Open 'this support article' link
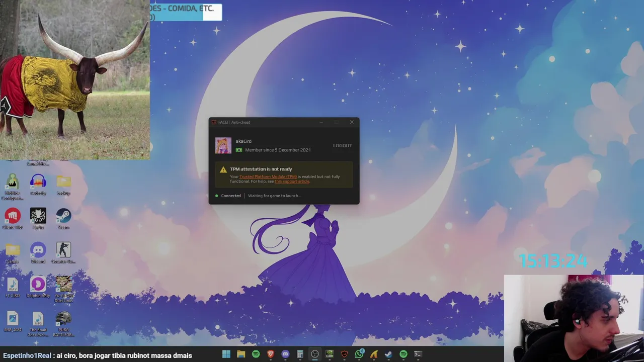 (x=292, y=182)
